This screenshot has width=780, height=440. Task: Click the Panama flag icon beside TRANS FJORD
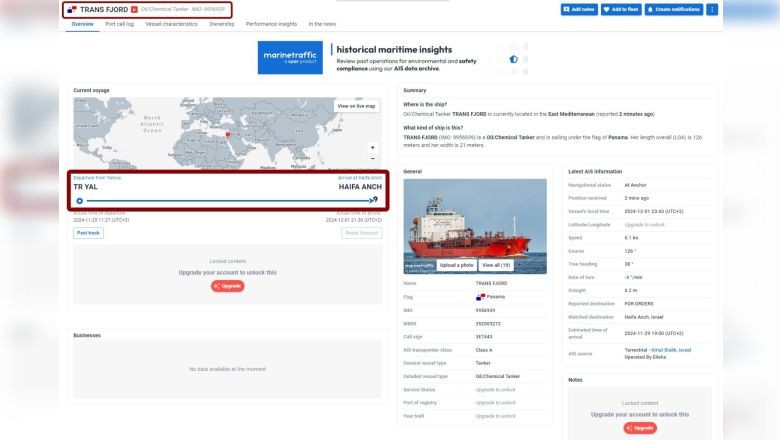72,9
